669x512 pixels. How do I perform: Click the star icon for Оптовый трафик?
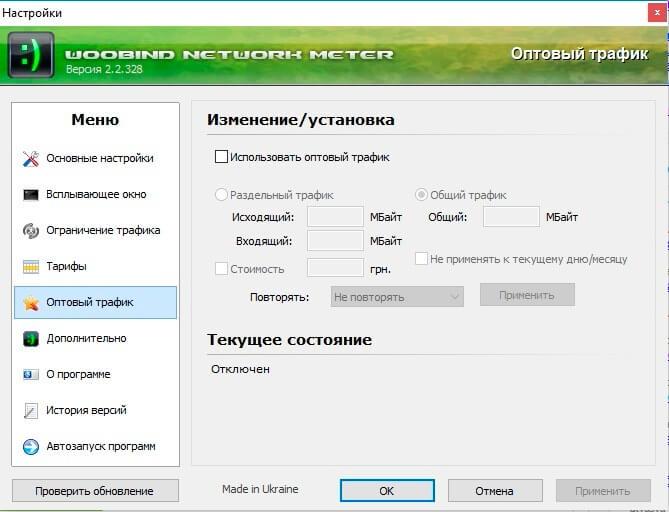pos(30,303)
